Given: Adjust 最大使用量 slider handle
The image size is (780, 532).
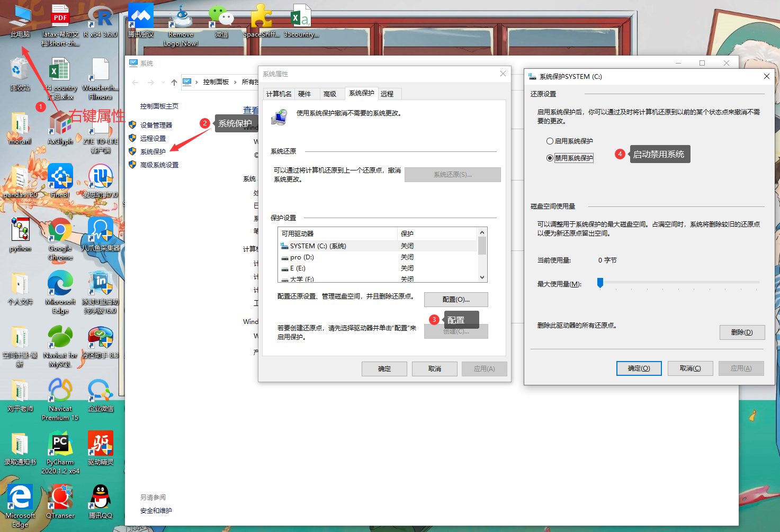Looking at the screenshot, I should pyautogui.click(x=600, y=283).
